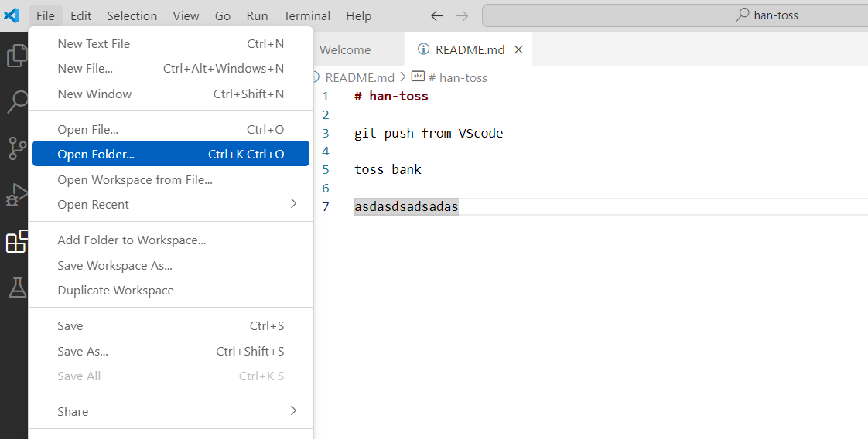The image size is (868, 439).
Task: Expand the Share submenu
Action: [171, 411]
